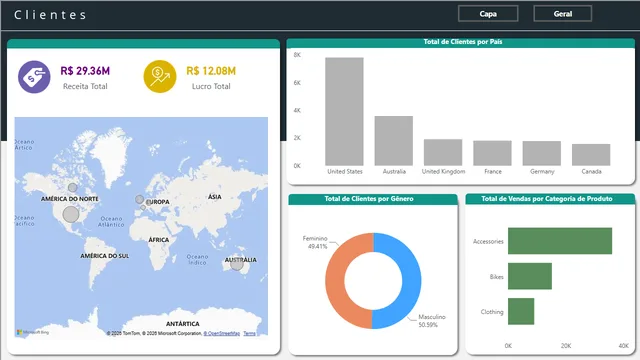Click the Total de Clientes por País title
640x360 pixels.
pyautogui.click(x=462, y=42)
